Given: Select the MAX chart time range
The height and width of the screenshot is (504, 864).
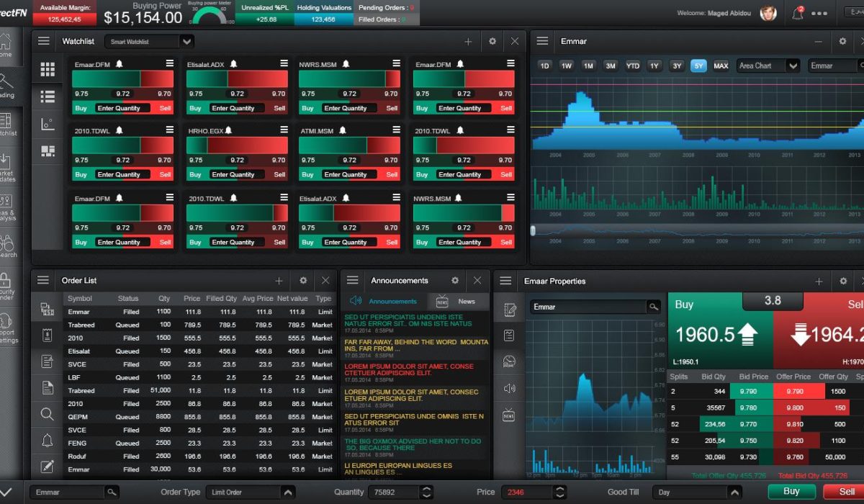Looking at the screenshot, I should (721, 66).
